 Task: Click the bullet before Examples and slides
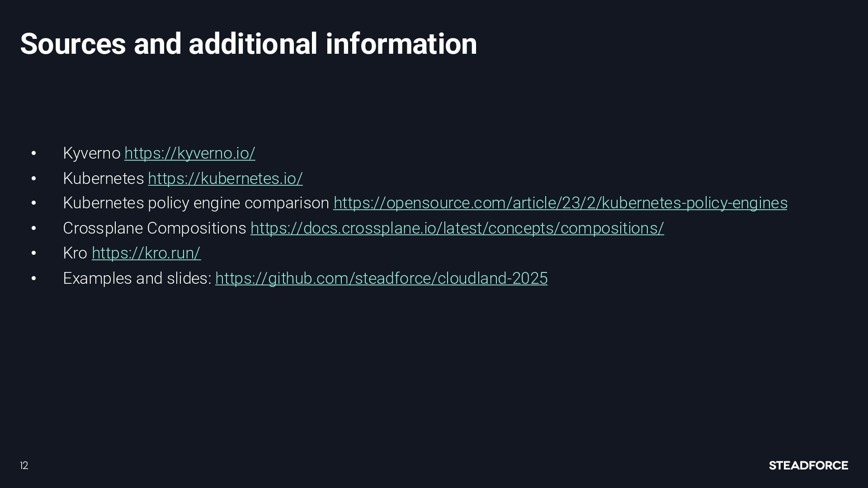[34, 279]
